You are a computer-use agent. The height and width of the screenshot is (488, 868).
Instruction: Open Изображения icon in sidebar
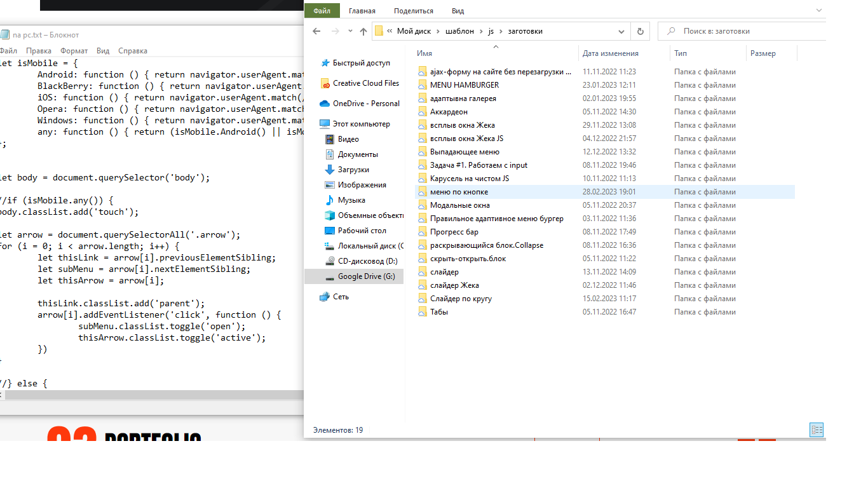click(330, 185)
